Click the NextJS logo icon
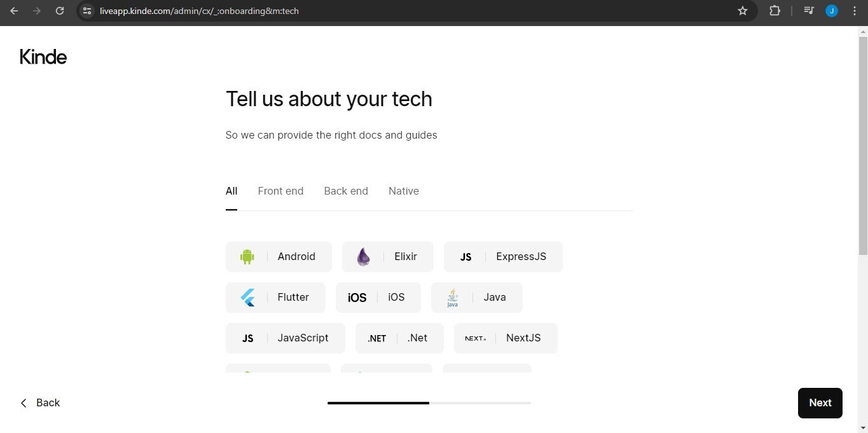Screen dimensions: 868x433 click(x=475, y=338)
